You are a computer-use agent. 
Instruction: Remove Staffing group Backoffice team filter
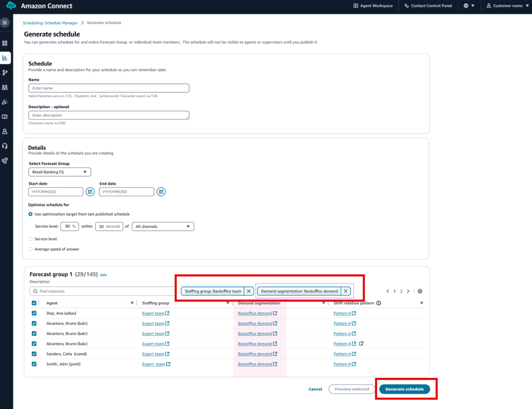(x=249, y=291)
